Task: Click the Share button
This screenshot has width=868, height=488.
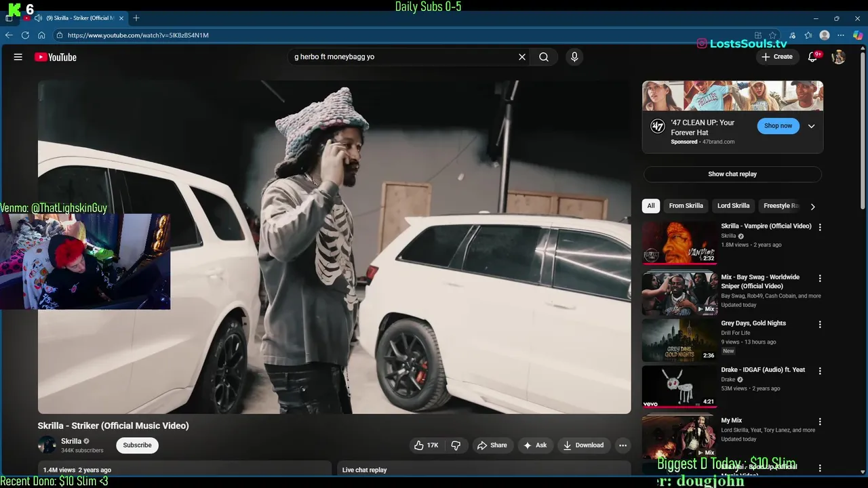Action: [492, 445]
